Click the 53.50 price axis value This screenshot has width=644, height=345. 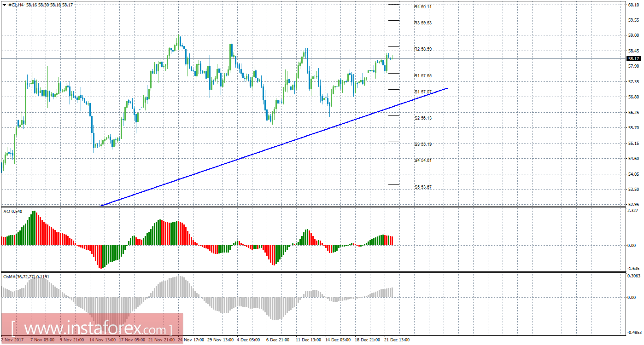point(633,190)
